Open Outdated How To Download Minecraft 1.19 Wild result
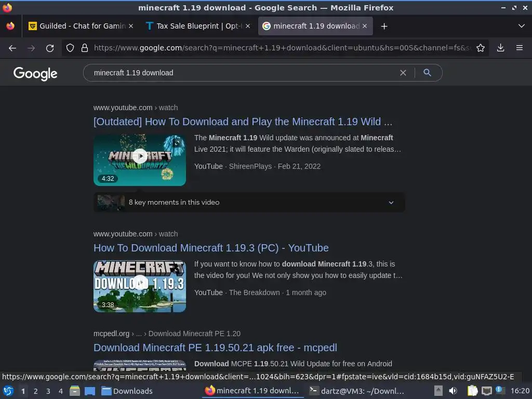The width and height of the screenshot is (532, 399). point(243,122)
